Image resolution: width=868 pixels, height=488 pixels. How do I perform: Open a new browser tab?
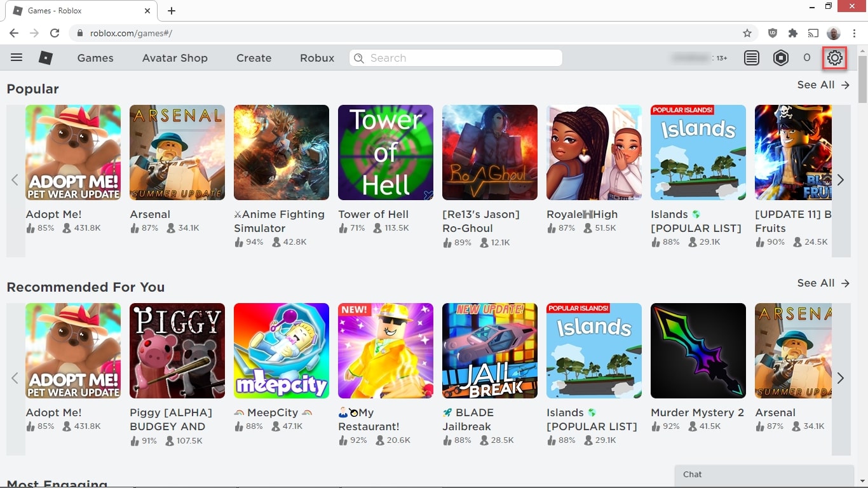click(x=172, y=11)
